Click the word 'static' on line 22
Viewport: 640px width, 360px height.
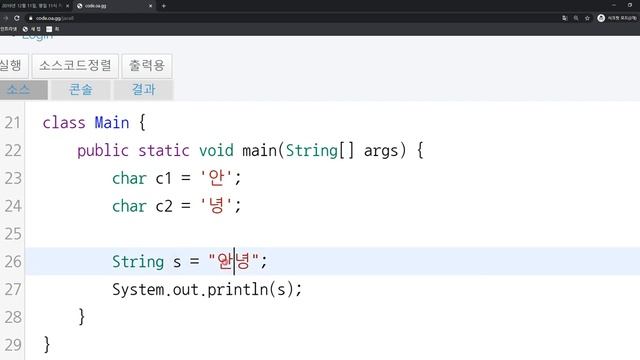click(x=164, y=151)
